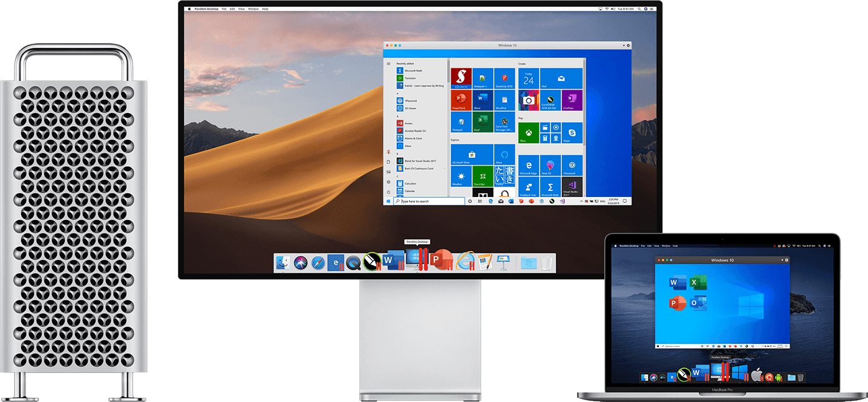Open the Camera tile in Start menu
The width and height of the screenshot is (868, 402).
pyautogui.click(x=529, y=100)
